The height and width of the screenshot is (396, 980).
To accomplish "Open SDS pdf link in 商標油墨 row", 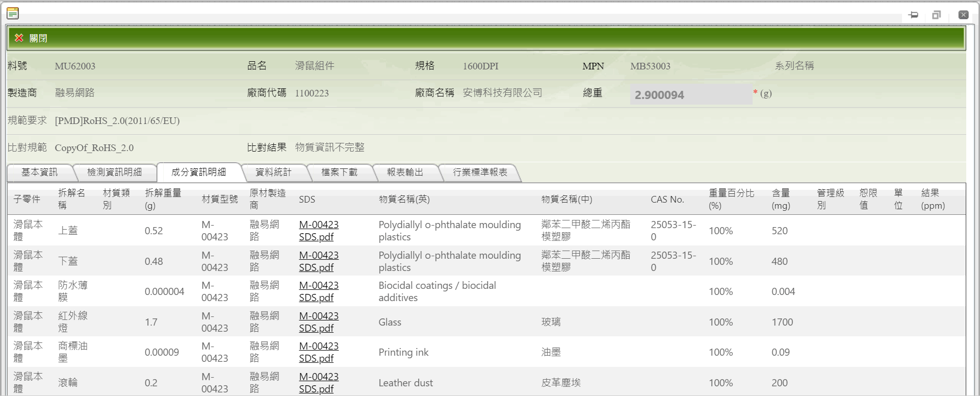I will click(319, 352).
